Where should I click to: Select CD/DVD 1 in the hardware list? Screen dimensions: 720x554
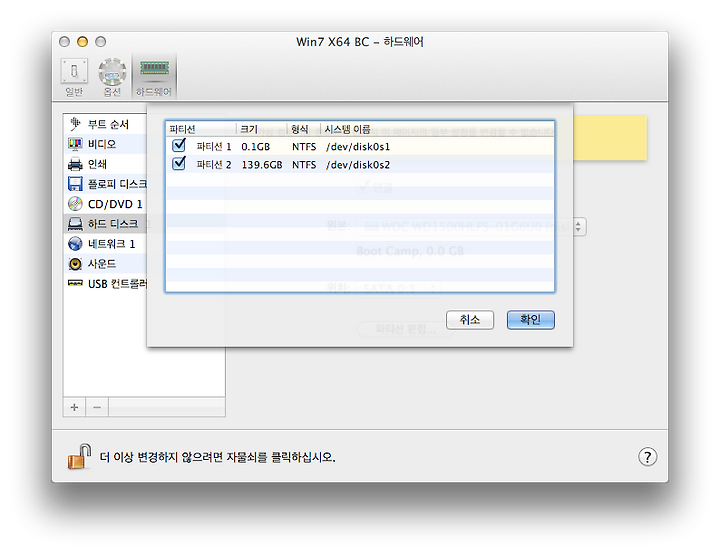(105, 204)
